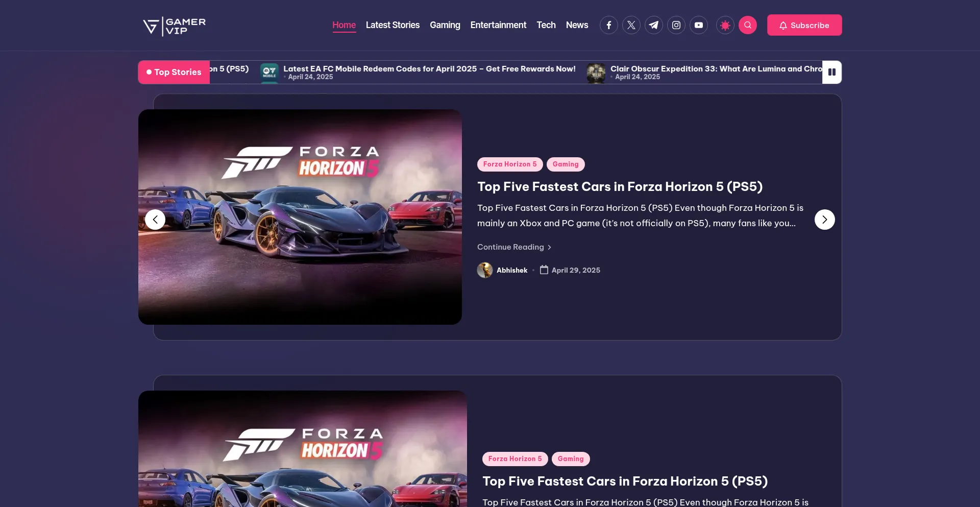
Task: Open the Clair Obscur Expedition 33 ticker story
Action: (716, 69)
